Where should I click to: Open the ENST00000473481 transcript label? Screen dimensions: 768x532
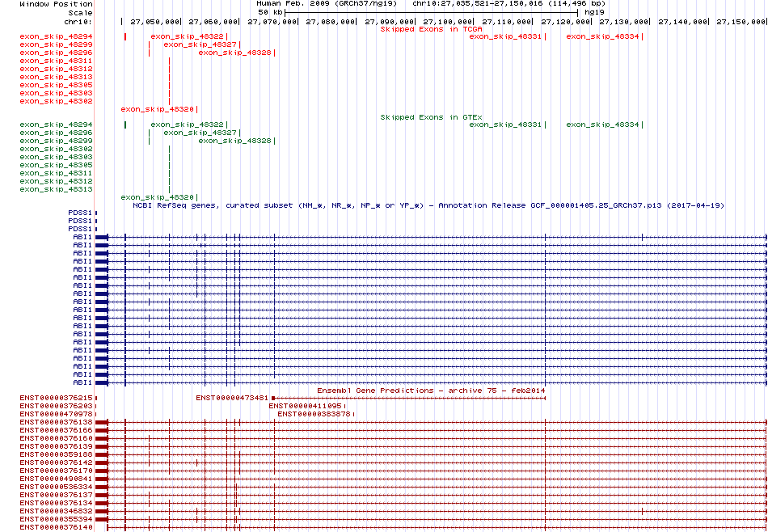click(x=231, y=398)
